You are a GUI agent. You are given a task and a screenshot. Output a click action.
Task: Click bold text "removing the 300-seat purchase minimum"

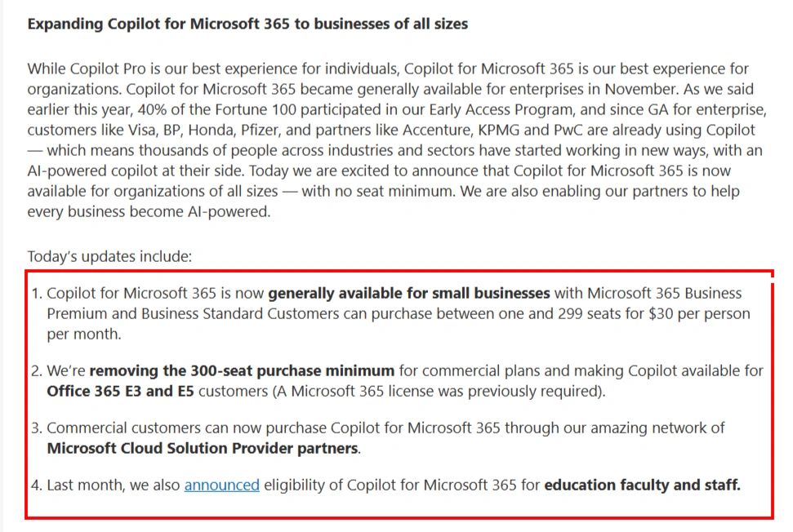coord(242,370)
